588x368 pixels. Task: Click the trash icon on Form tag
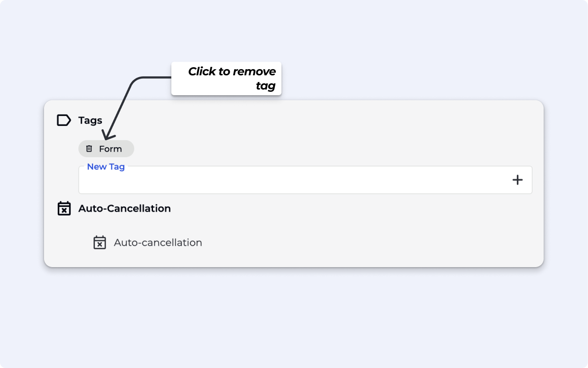tap(89, 149)
